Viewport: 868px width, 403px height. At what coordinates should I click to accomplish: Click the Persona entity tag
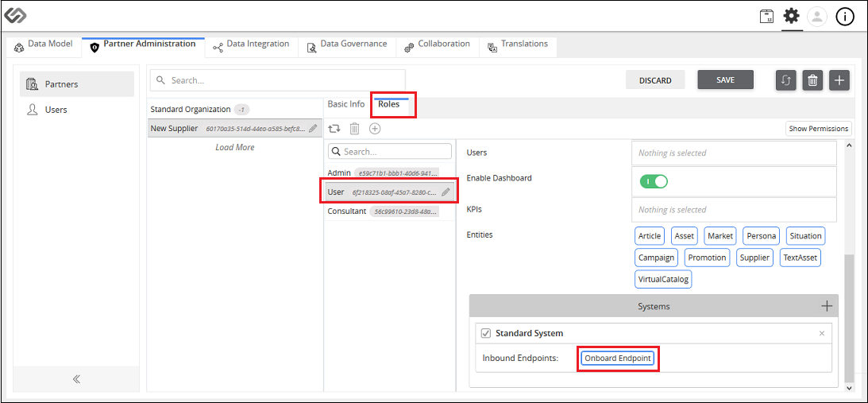tap(762, 235)
